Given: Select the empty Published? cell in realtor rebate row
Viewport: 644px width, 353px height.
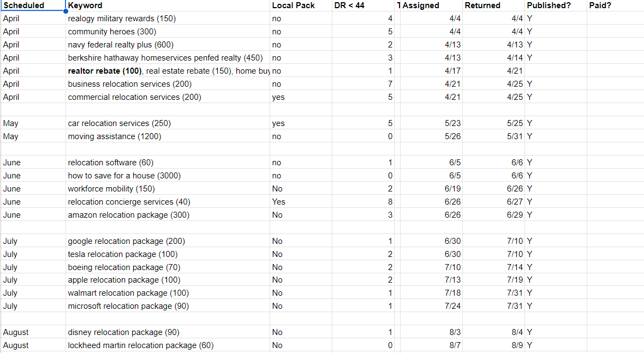Looking at the screenshot, I should click(556, 71).
